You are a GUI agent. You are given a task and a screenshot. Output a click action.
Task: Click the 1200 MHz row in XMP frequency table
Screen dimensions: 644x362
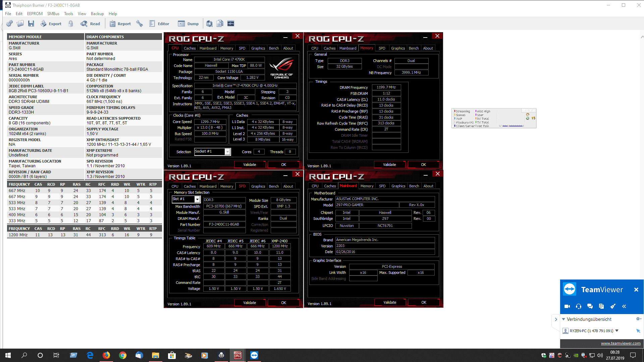[x=84, y=235]
